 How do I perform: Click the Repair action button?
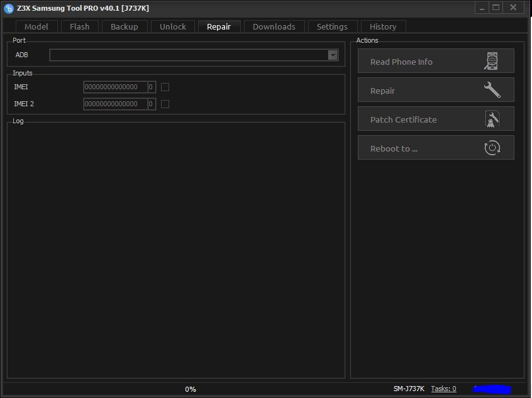click(436, 89)
